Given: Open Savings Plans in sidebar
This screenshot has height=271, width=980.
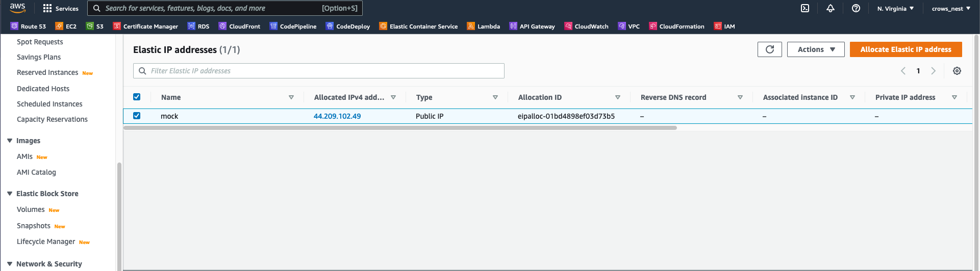Looking at the screenshot, I should 39,57.
